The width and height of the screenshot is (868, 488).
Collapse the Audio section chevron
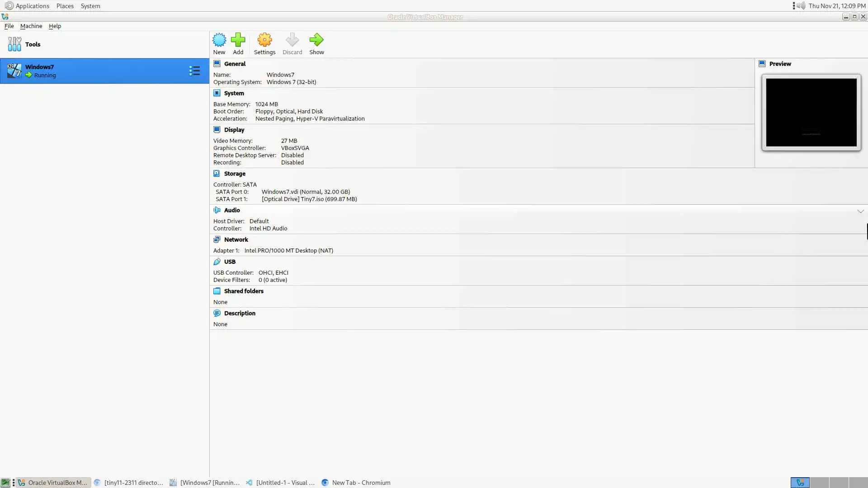[860, 211]
